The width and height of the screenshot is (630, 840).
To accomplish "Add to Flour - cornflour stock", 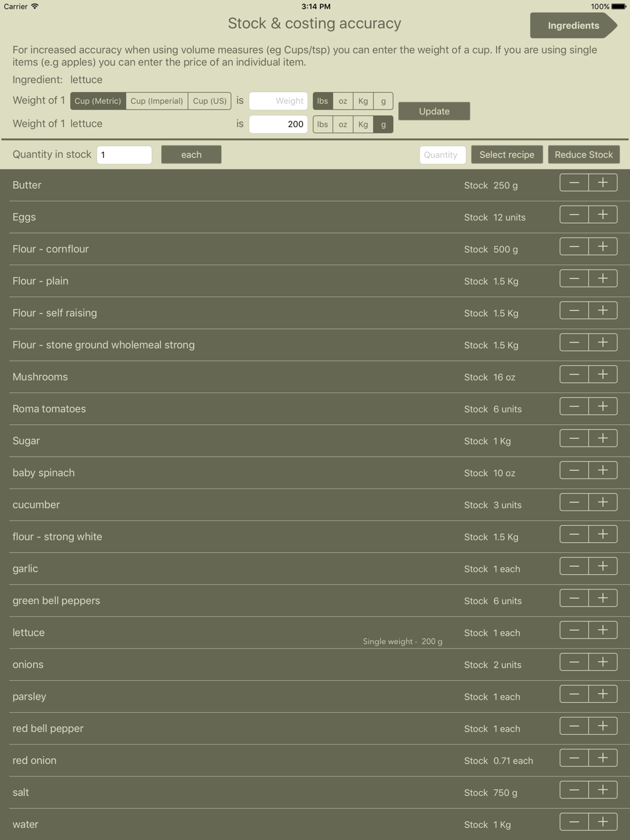I will click(603, 247).
